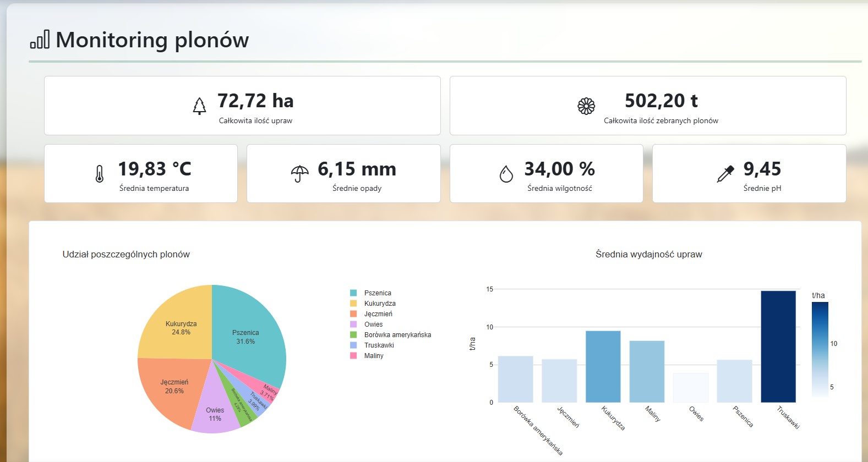
Task: Click the thermometer icon for average temperature
Action: (x=99, y=174)
